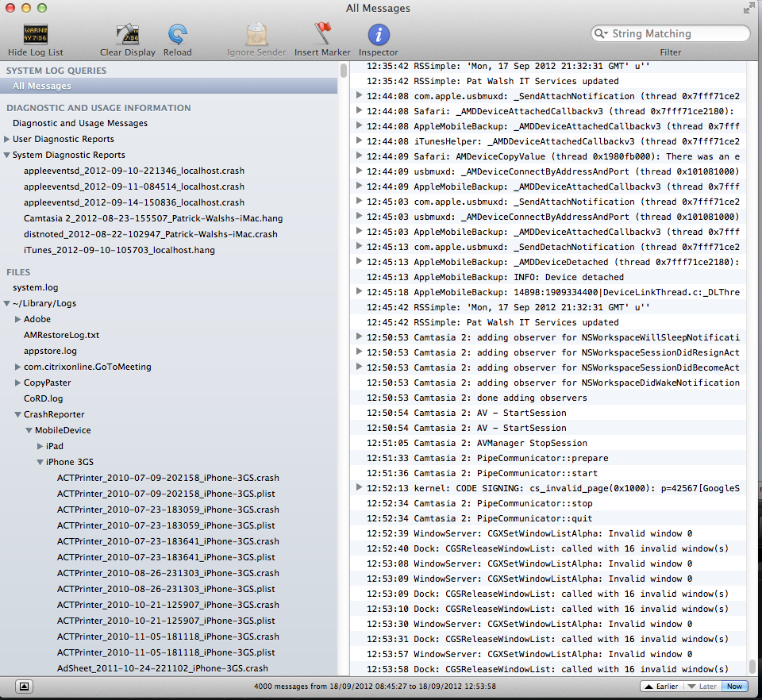Collapse the MobileDevice folder
The image size is (762, 700).
pos(29,430)
